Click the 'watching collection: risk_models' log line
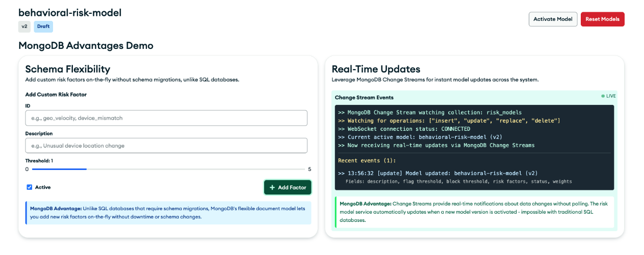 (429, 112)
